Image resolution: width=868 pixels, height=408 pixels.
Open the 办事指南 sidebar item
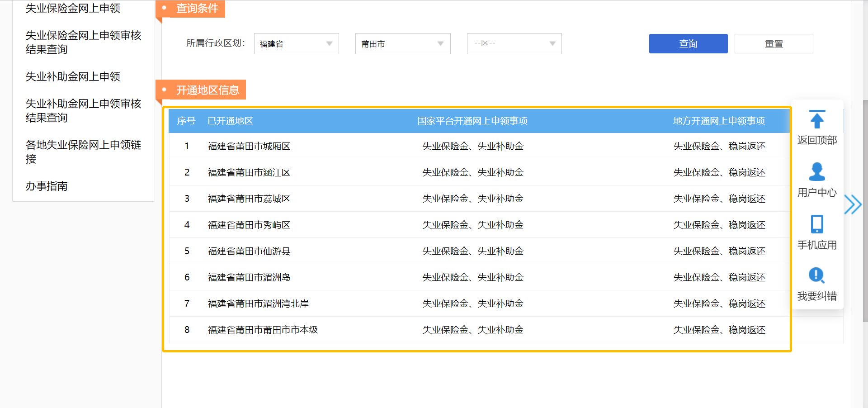point(47,186)
